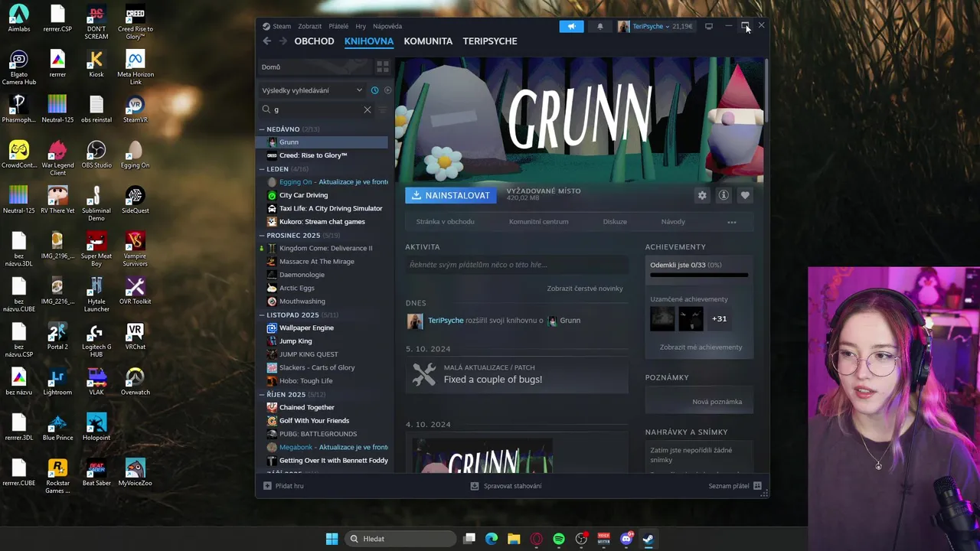The image size is (980, 551).
Task: Toggle the ready-to-play filter icon
Action: click(387, 90)
